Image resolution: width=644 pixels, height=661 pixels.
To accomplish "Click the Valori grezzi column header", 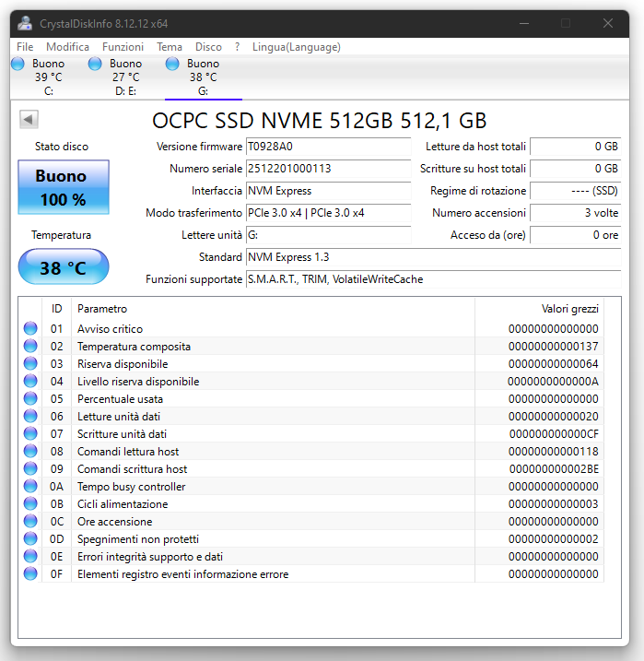I will (540, 309).
